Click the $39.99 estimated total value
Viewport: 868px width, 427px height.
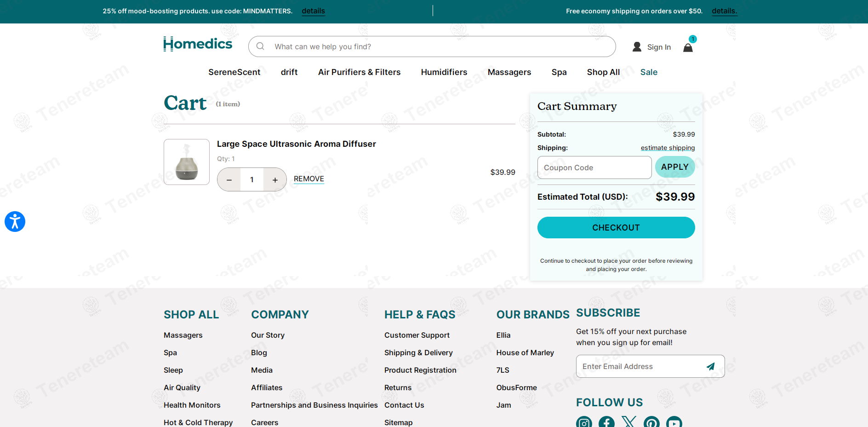tap(675, 196)
